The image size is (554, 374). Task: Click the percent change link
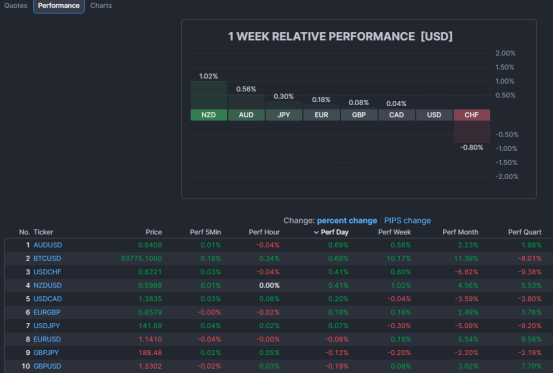[x=347, y=221]
